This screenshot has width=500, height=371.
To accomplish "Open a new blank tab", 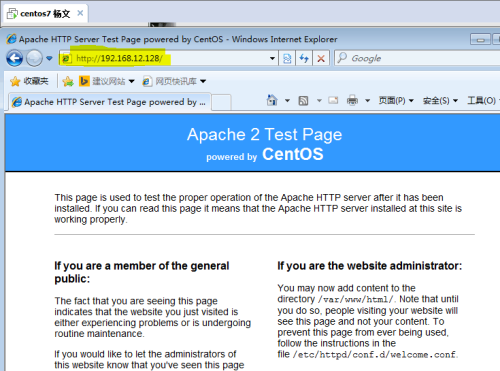I will [221, 102].
